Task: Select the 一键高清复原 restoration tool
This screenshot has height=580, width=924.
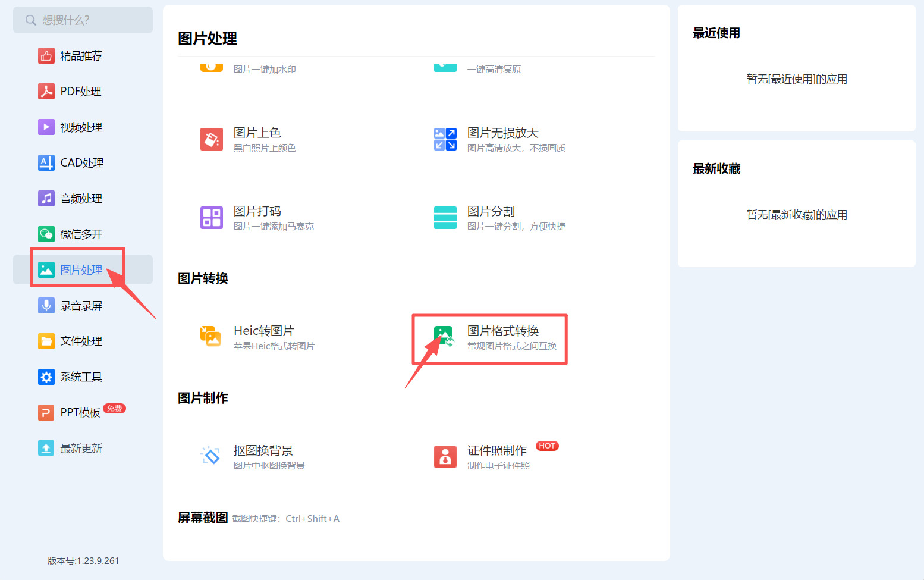Action: [x=494, y=68]
